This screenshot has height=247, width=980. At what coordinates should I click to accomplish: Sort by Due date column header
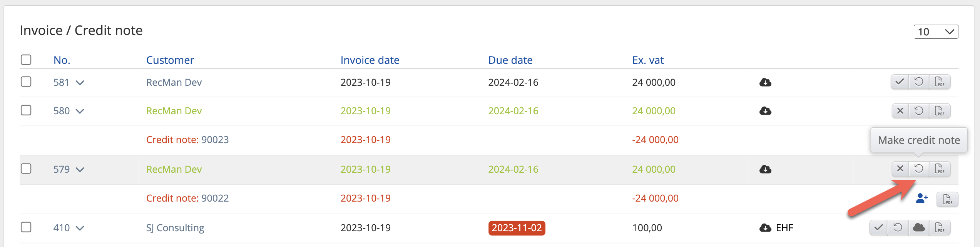tap(510, 60)
